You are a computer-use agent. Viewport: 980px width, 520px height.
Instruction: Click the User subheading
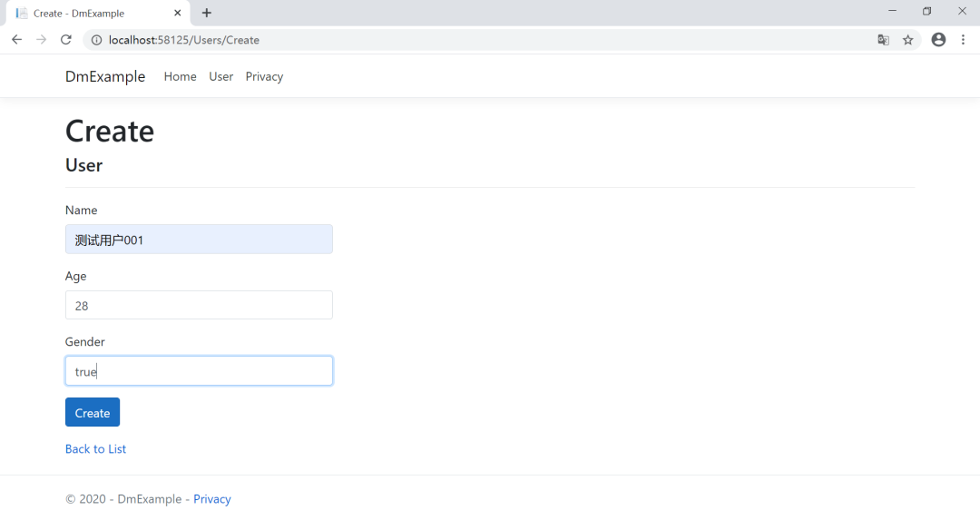click(83, 165)
